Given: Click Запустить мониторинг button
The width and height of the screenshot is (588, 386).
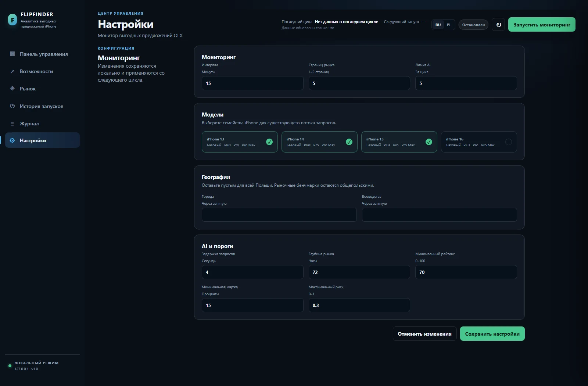Looking at the screenshot, I should [542, 25].
